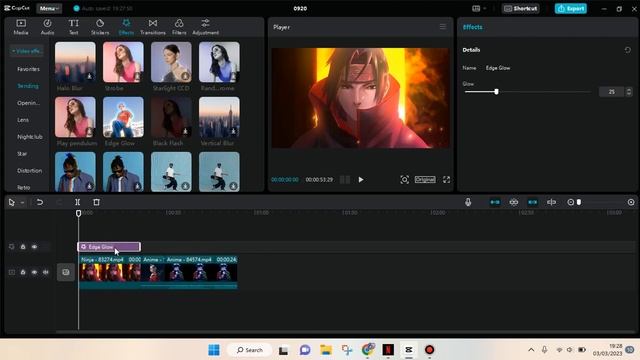Screen dimensions: 640x360
Task: Toggle main track magnet
Action: (495, 202)
